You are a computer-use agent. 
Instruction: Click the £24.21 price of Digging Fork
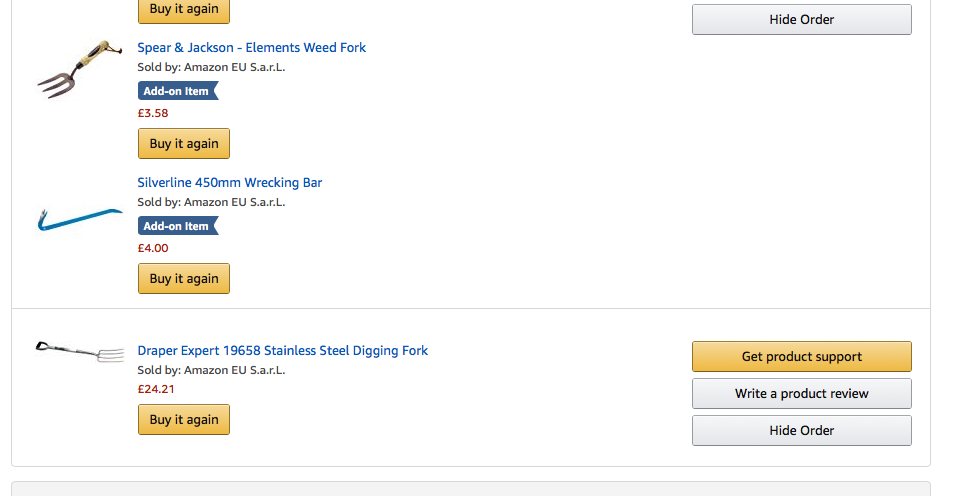(x=156, y=389)
